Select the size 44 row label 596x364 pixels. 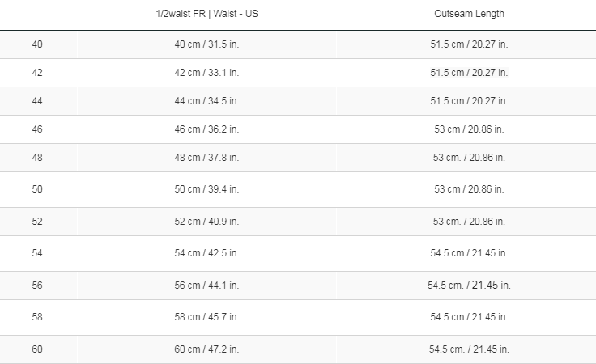37,101
